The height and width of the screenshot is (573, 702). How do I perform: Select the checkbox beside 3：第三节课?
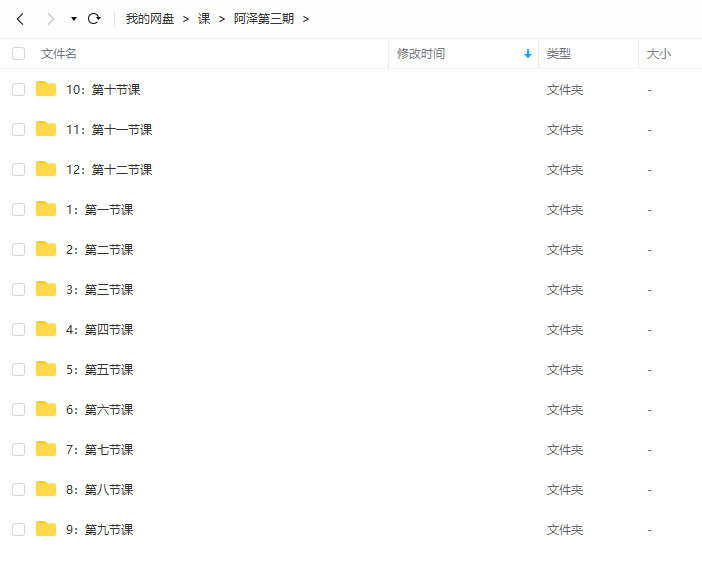point(18,289)
